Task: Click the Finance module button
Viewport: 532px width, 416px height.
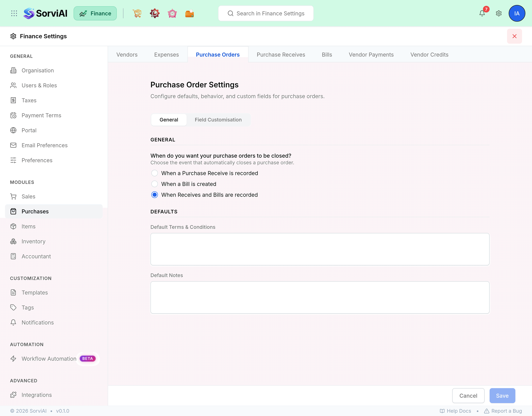Action: pos(95,13)
